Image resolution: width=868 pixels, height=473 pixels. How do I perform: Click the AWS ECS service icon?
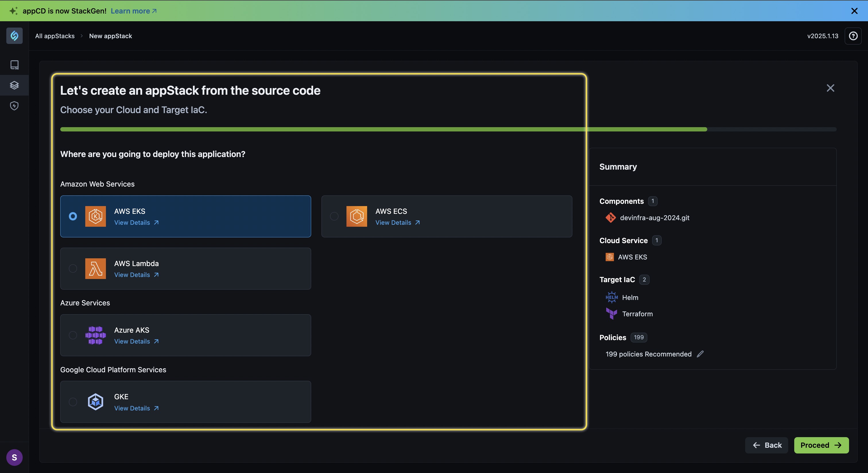coord(356,216)
